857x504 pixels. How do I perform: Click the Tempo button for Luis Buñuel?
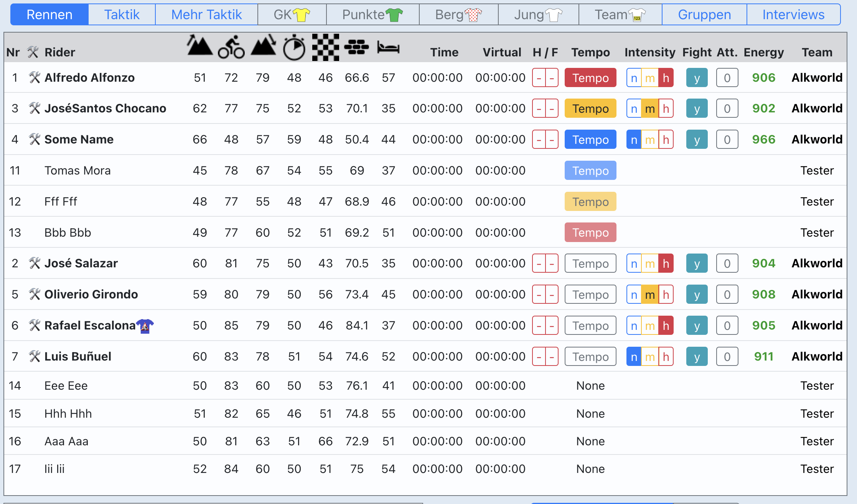[x=590, y=357]
